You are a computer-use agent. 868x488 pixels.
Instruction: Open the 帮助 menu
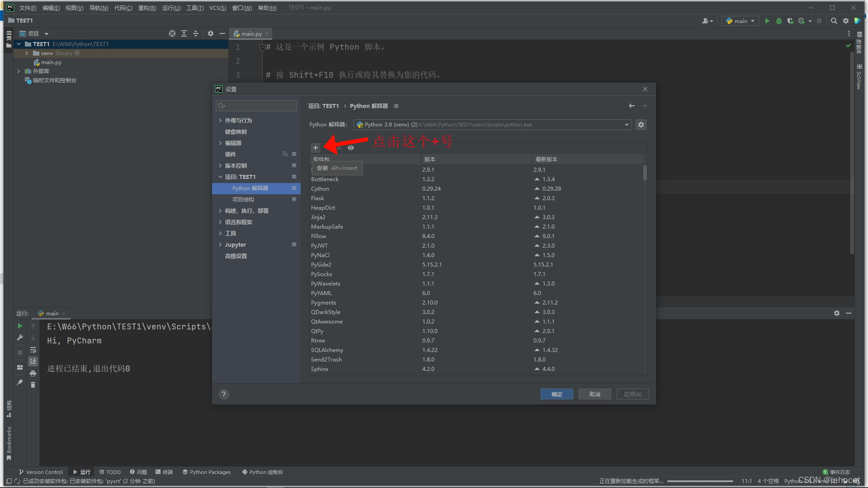click(267, 8)
